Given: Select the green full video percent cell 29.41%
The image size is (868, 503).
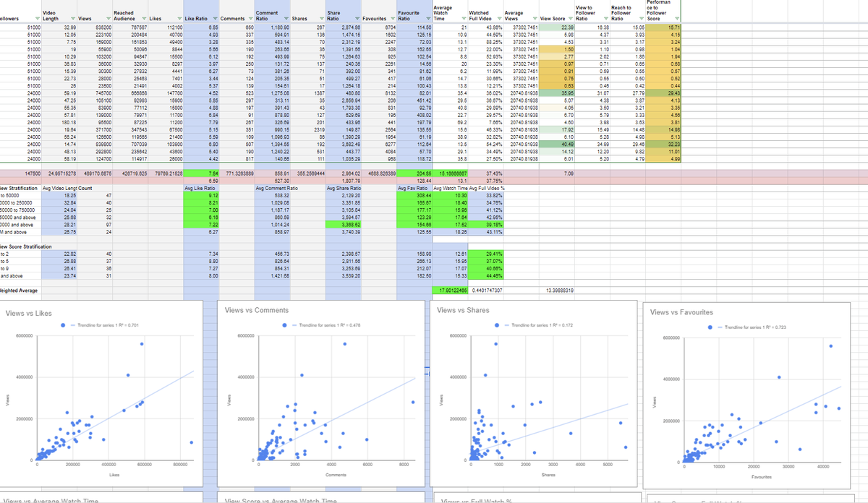Looking at the screenshot, I should tap(486, 254).
